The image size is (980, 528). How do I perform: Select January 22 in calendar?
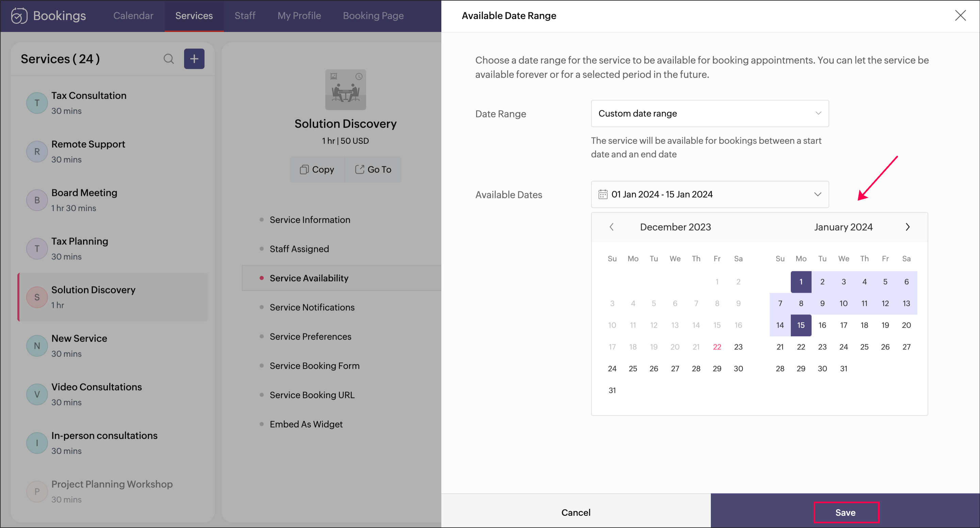point(801,347)
